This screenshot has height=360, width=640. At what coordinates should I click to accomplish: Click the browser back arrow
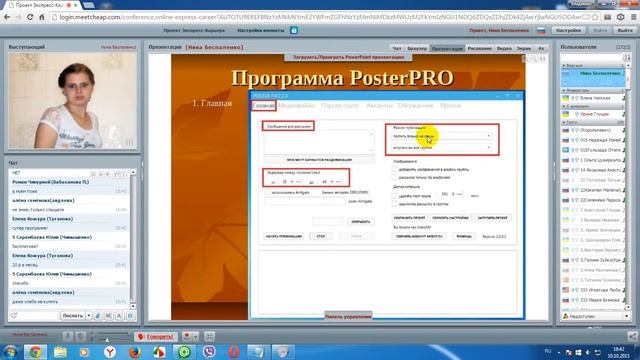[7, 17]
